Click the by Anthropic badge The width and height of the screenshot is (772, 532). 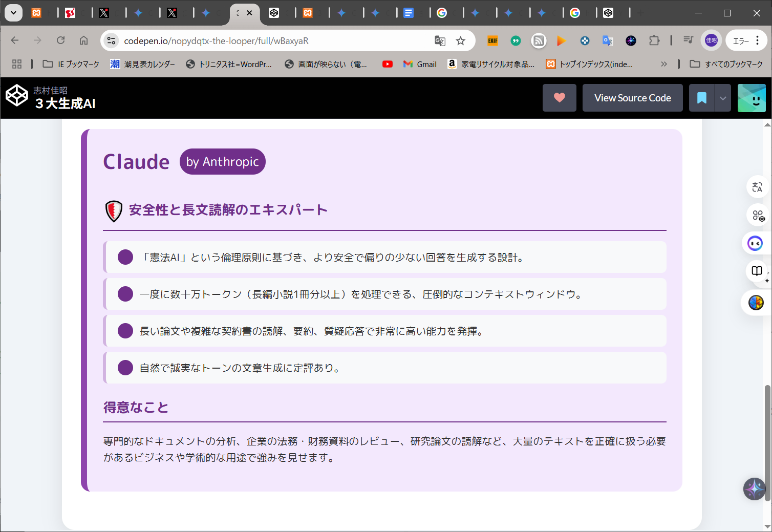[223, 161]
